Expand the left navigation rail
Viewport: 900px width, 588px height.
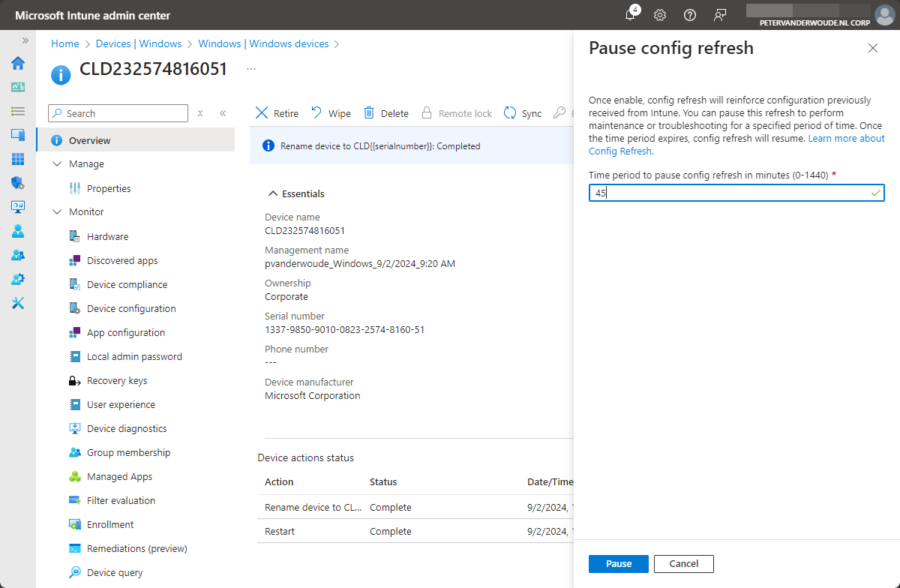point(25,40)
